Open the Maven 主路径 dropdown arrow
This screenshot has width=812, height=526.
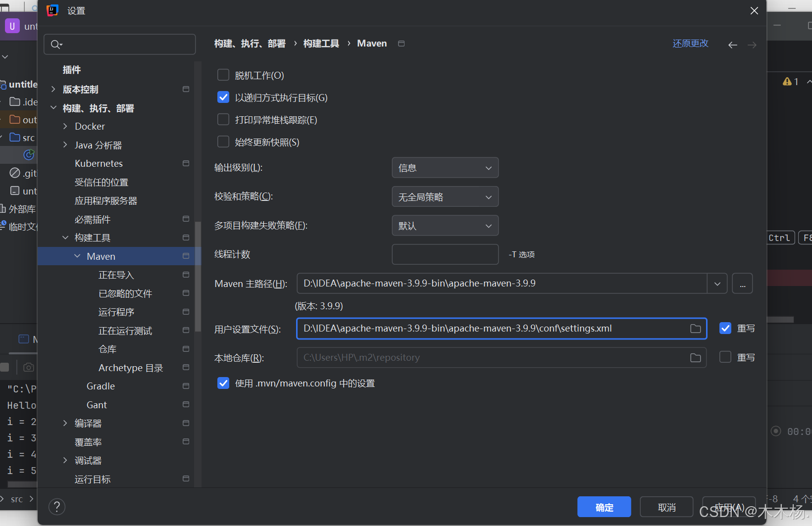717,284
